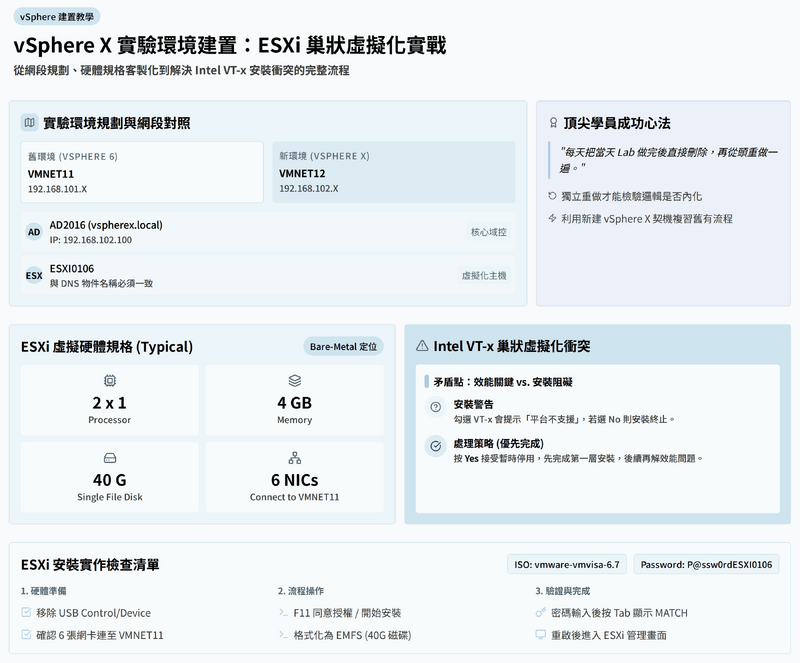Toggle the 移除 USB Control/Device checkbox

(26, 612)
